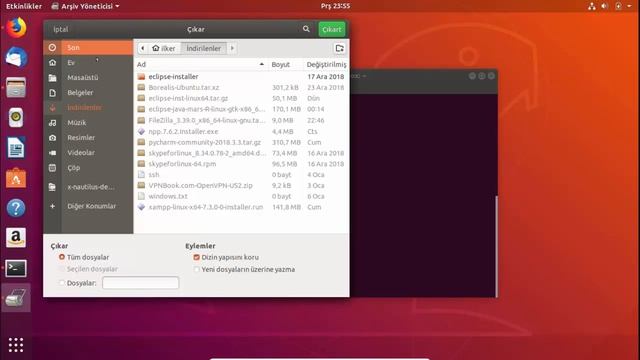Screen dimensions: 640x360
Task: Open the system menu arrow in the top bar
Action: [629, 6]
